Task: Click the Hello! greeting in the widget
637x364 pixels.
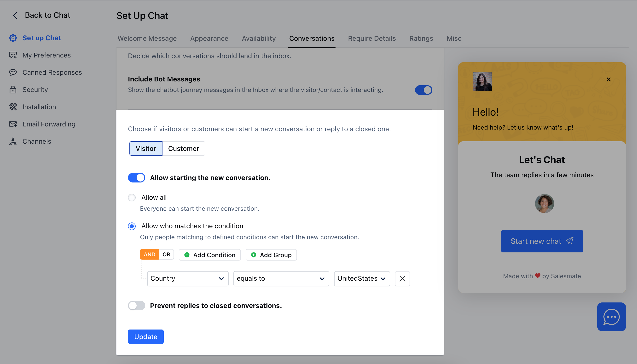Action: [485, 112]
